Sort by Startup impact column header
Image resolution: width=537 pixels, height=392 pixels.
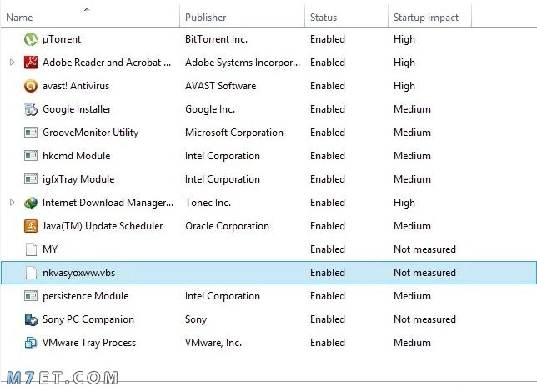click(x=429, y=18)
